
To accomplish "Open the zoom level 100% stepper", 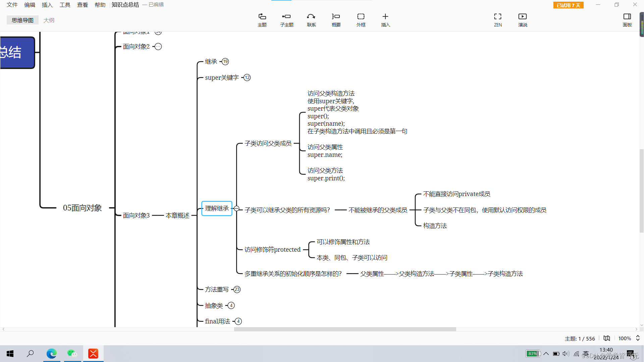I will tap(638, 338).
